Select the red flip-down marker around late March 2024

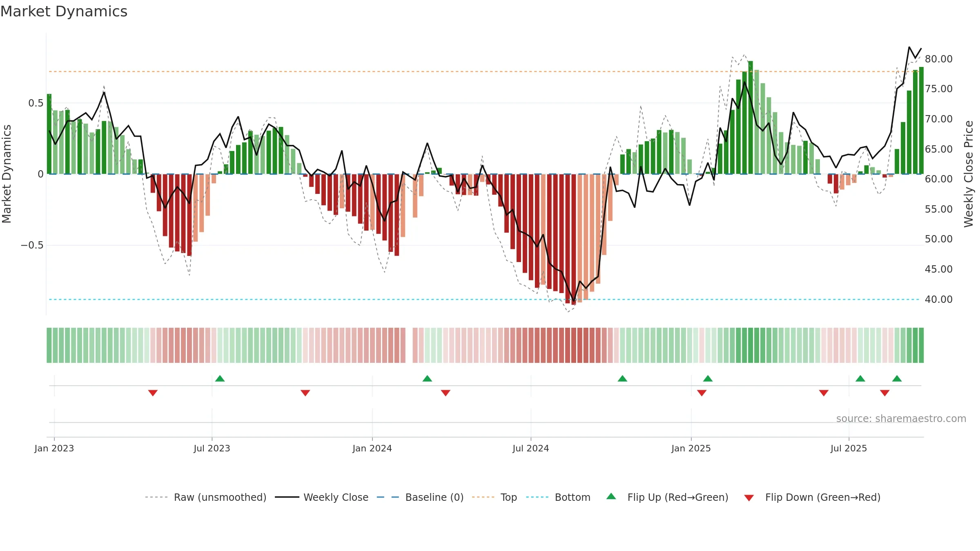[445, 393]
